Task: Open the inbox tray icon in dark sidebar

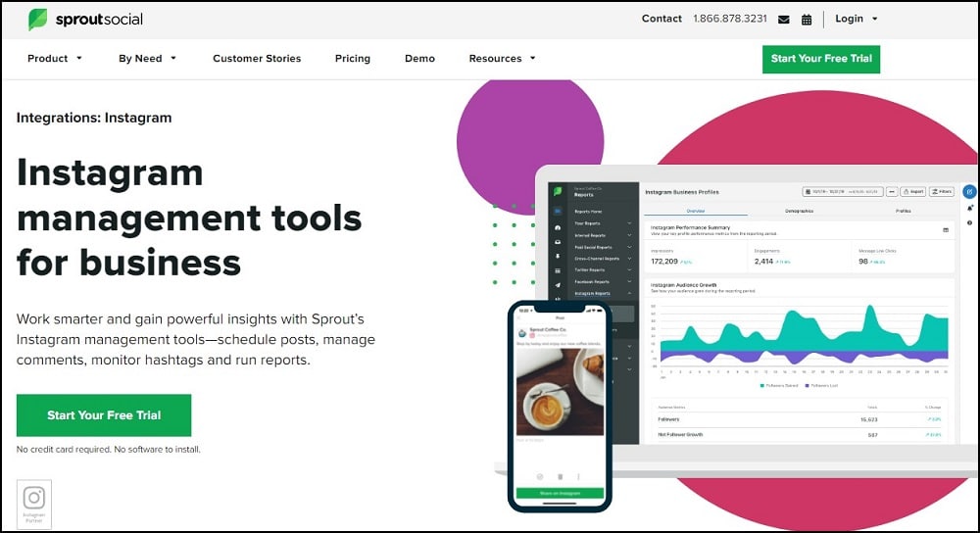Action: click(558, 242)
